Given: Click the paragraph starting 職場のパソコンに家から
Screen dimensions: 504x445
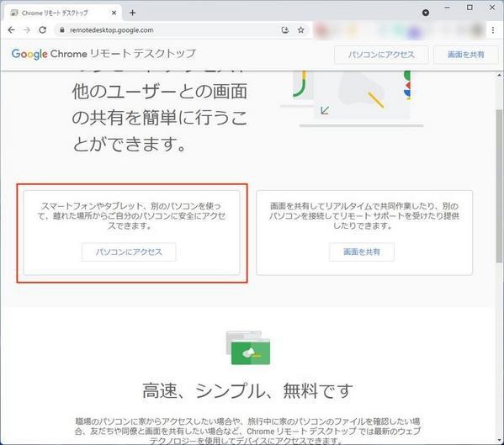Looking at the screenshot, I should (247, 431).
